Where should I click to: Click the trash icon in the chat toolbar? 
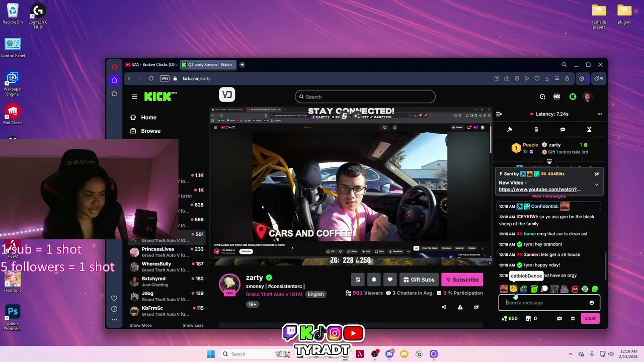tap(536, 130)
